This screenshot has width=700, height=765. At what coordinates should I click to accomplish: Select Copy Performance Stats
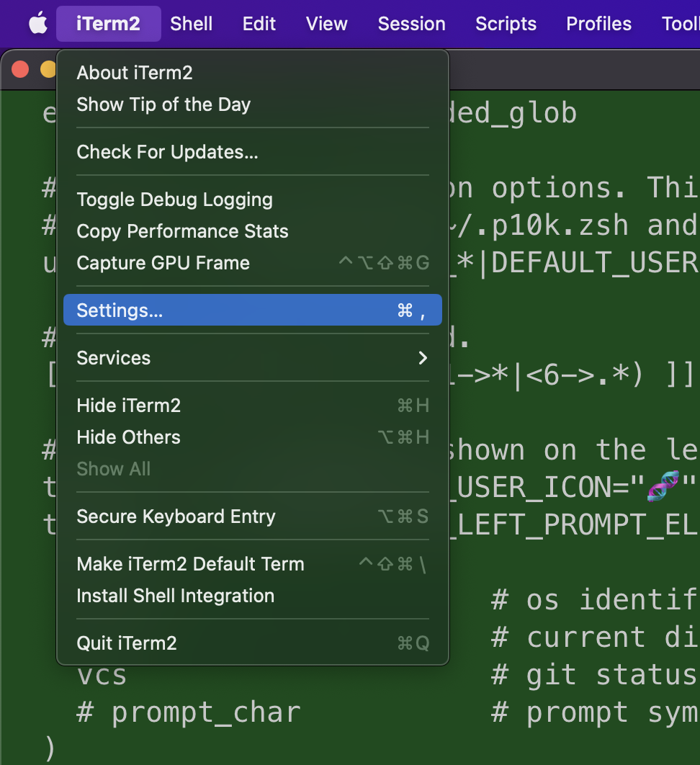click(253, 231)
